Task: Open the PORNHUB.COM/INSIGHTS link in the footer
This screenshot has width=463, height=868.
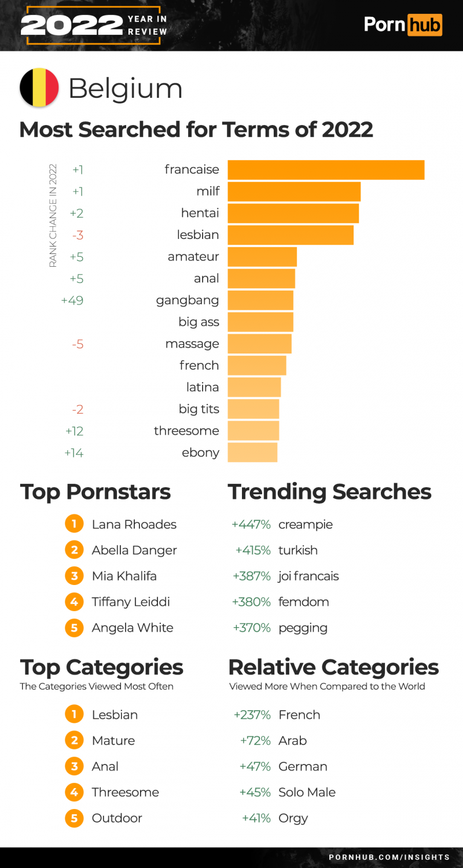Action: pyautogui.click(x=389, y=857)
